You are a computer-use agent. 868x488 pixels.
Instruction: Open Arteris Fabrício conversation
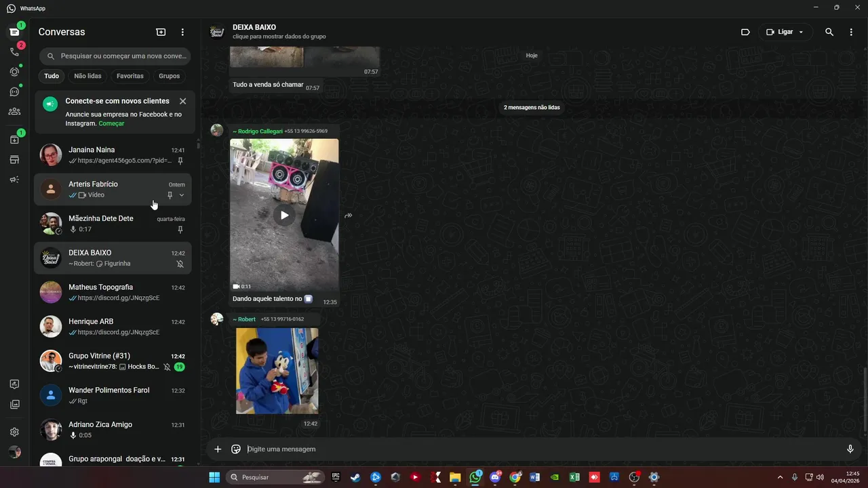pos(113,189)
